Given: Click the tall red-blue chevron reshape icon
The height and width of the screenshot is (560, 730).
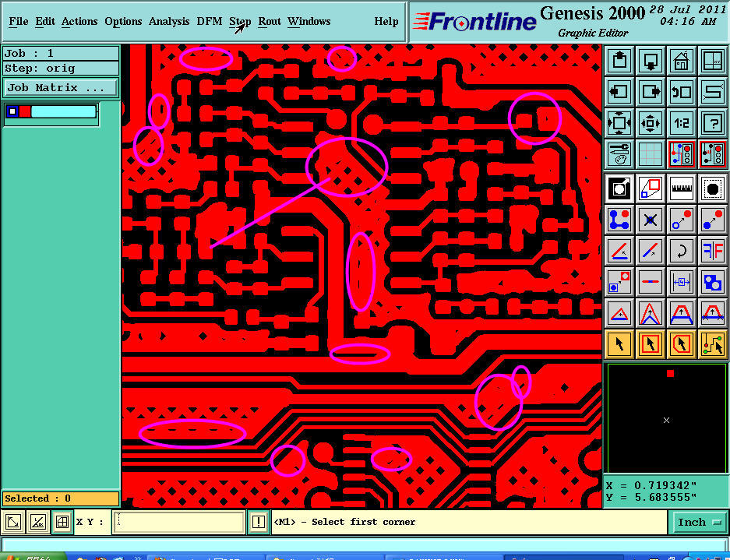Looking at the screenshot, I should coord(651,313).
